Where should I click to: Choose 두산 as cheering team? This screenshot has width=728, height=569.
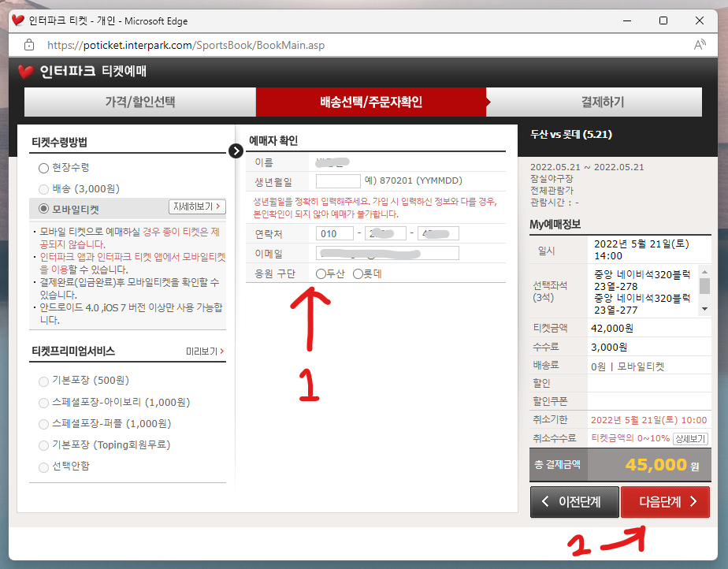point(321,274)
